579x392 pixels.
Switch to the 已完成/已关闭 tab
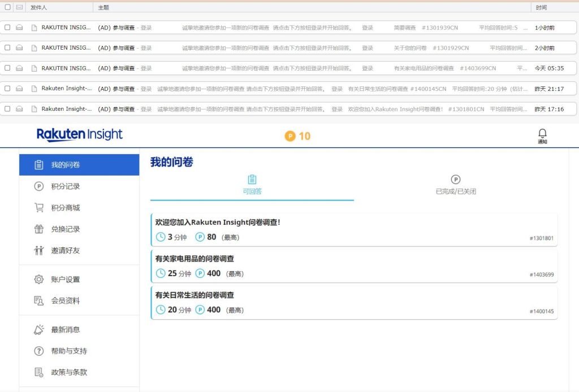pyautogui.click(x=456, y=184)
